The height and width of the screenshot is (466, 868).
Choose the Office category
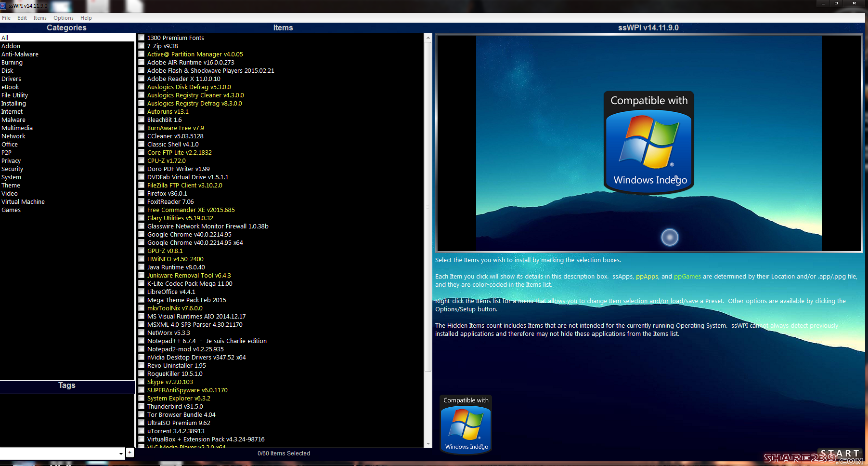[10, 144]
